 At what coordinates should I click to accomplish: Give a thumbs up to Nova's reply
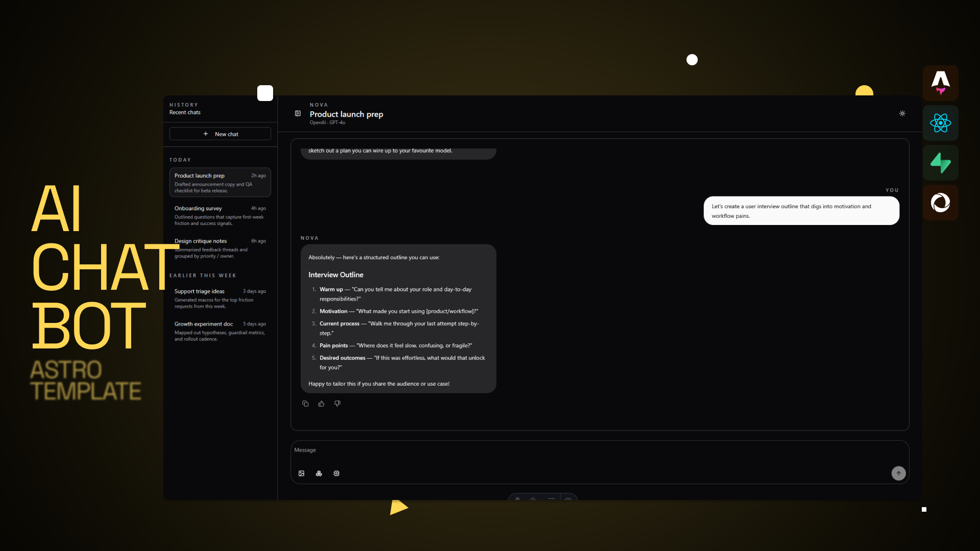pos(321,404)
